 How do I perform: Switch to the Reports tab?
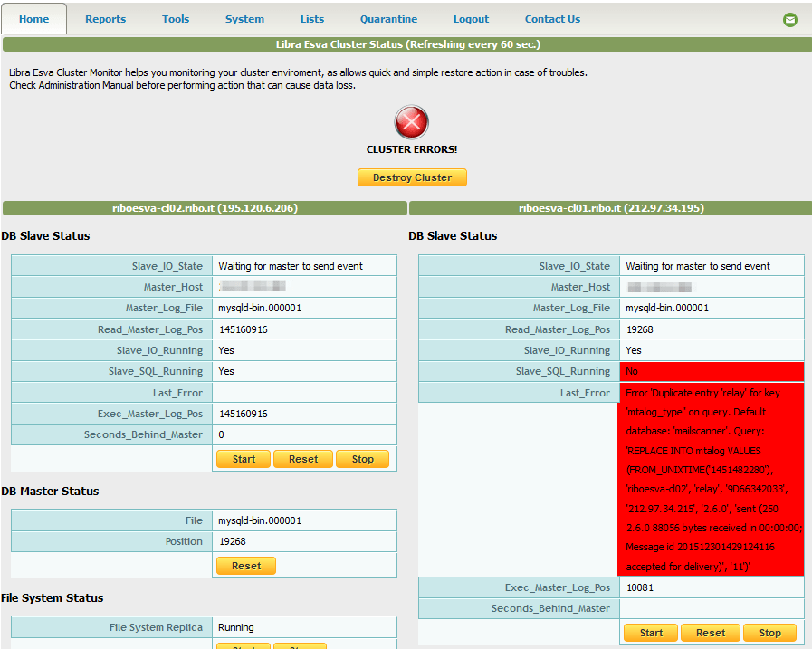coord(105,19)
